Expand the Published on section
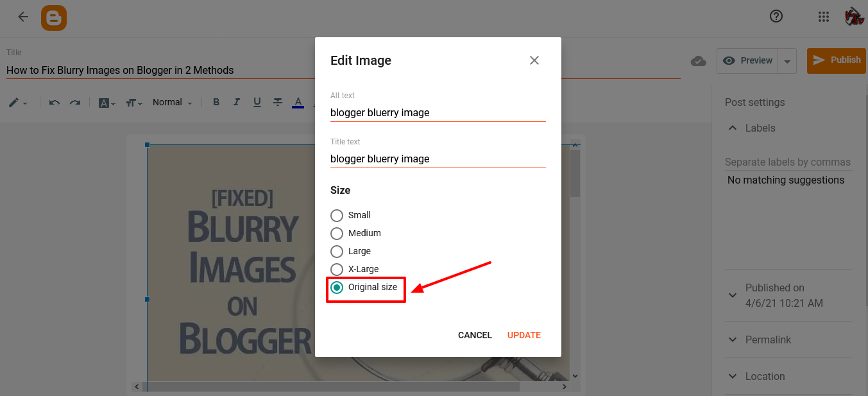Screen dimensions: 868x396 733,295
